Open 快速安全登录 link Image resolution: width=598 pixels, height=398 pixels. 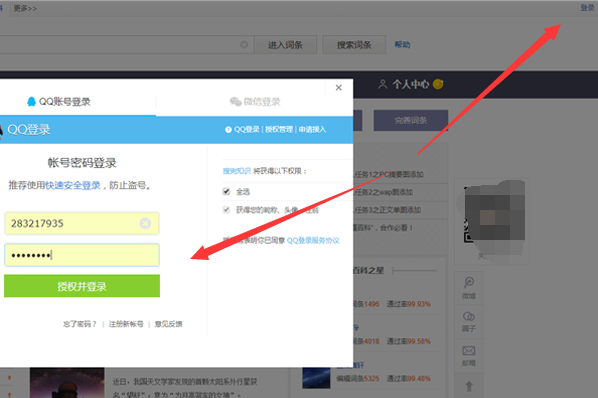(x=73, y=186)
